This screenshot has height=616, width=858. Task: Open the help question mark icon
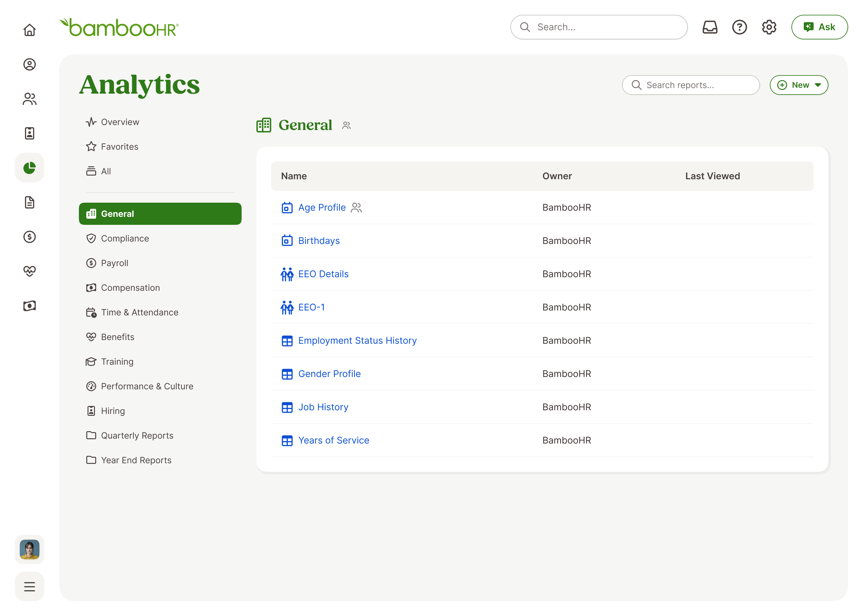pos(740,27)
